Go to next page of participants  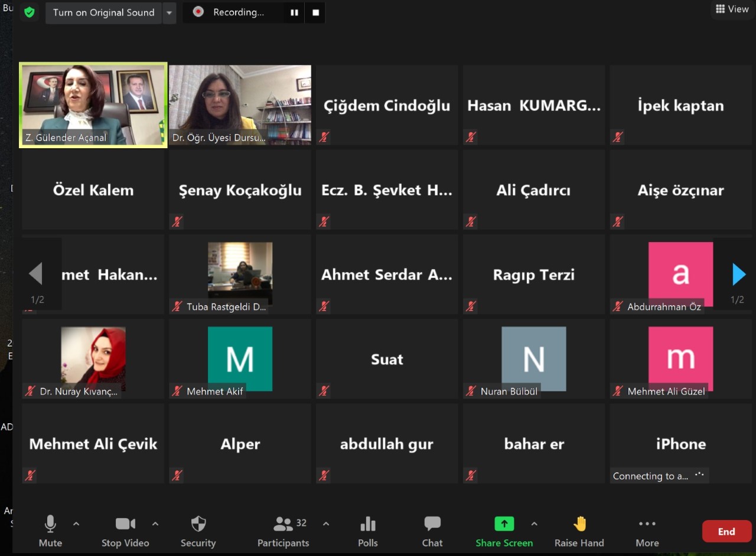click(x=738, y=274)
